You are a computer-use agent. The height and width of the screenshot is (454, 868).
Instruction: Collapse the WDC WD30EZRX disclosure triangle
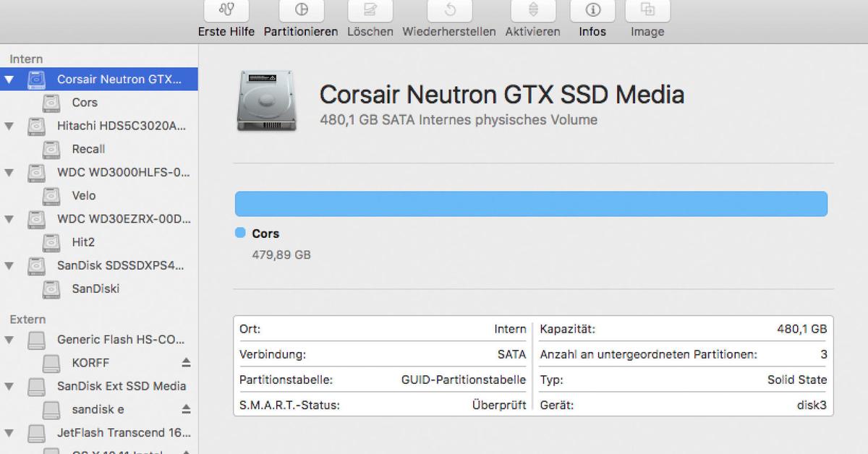pos(9,218)
